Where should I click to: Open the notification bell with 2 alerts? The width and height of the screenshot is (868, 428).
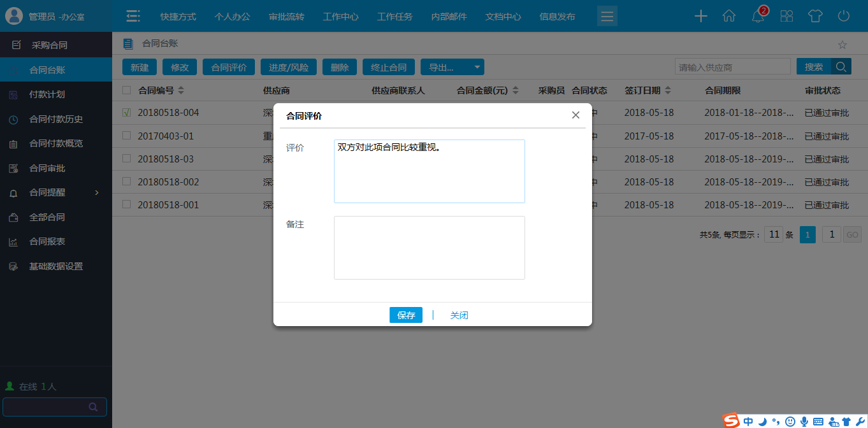click(x=758, y=17)
